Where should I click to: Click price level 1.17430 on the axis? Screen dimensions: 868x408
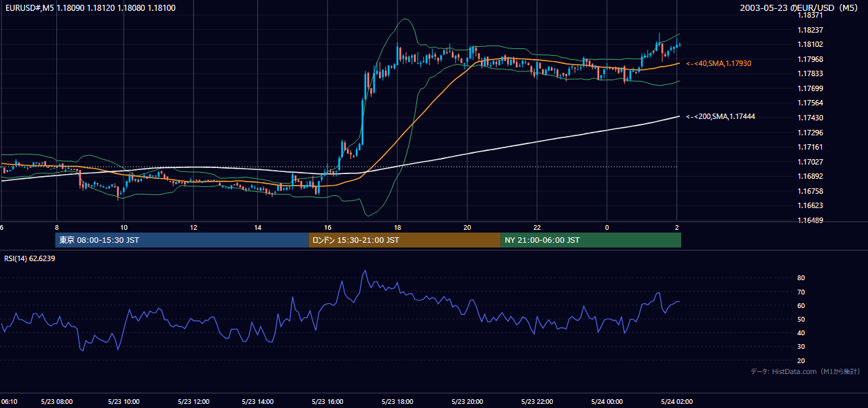811,118
